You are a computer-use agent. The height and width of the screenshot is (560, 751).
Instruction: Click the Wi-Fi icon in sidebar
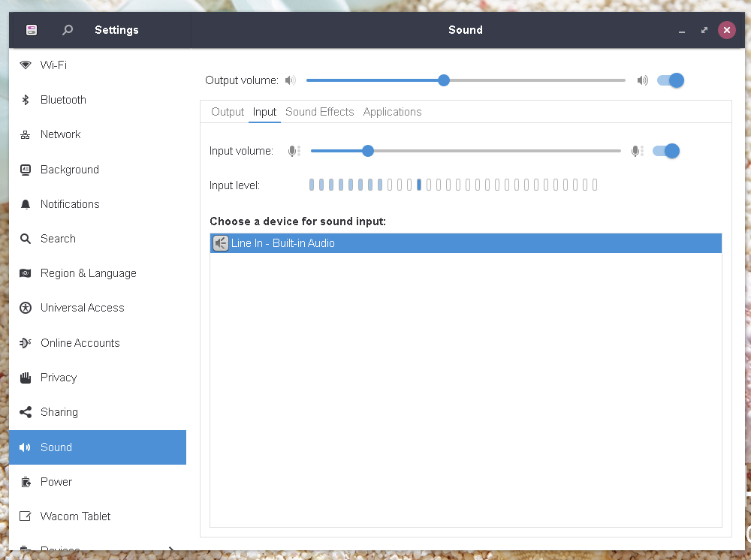tap(26, 65)
